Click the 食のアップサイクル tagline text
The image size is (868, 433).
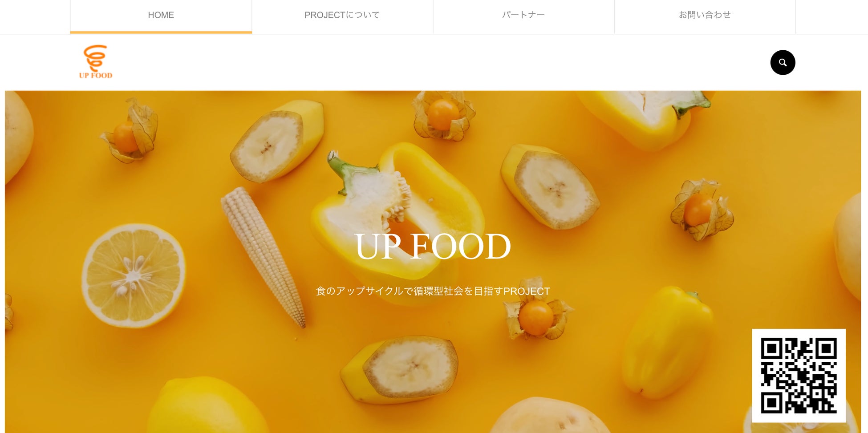click(433, 291)
